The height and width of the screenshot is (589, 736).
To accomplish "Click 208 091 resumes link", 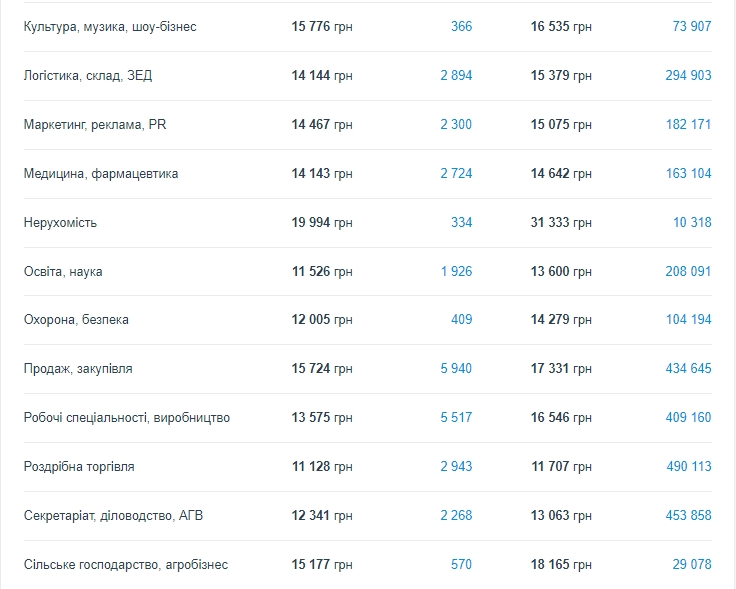I will click(688, 271).
